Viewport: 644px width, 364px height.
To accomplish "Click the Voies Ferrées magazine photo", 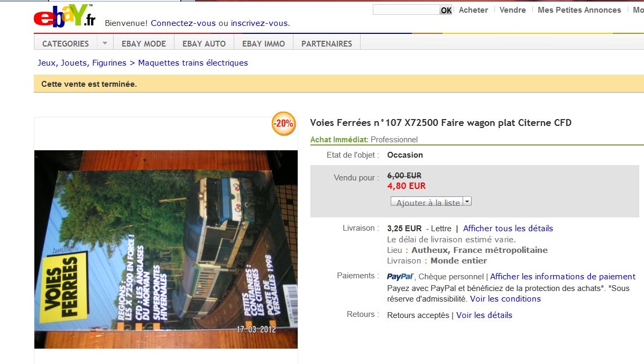I will 166,249.
